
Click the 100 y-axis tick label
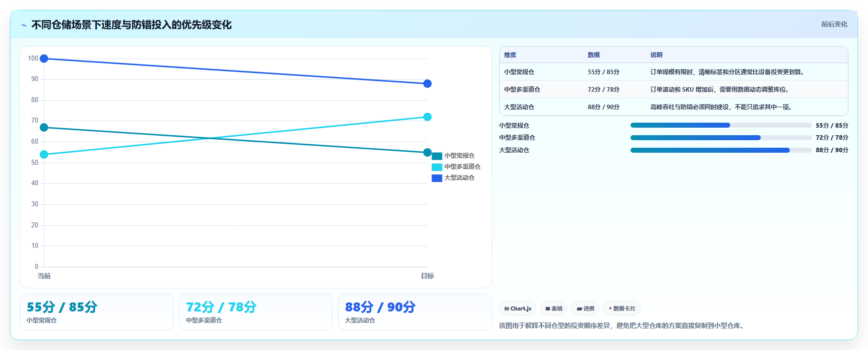coord(33,59)
